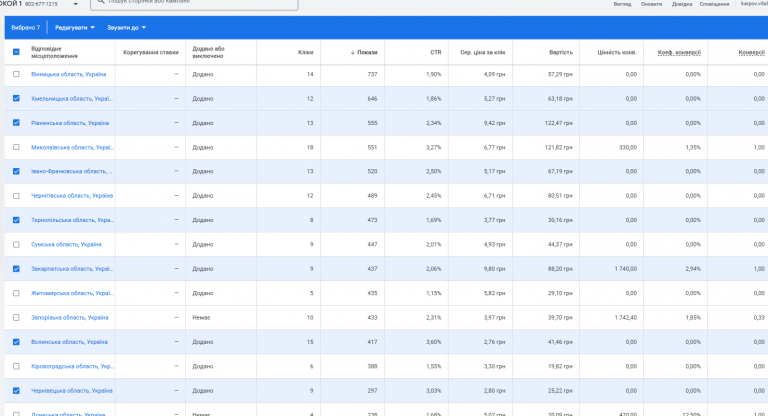Open the Вигляд menu in top bar
Viewport: 768px width, 416px height.
click(x=622, y=4)
